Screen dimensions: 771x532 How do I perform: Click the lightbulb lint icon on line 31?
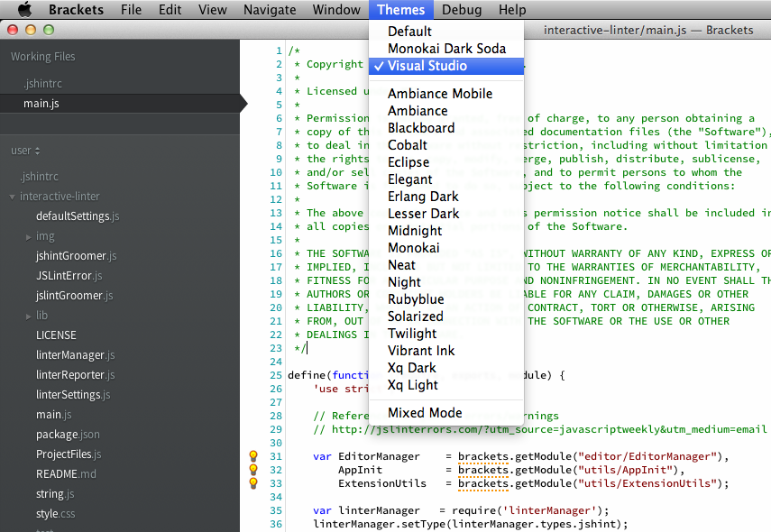pos(253,456)
